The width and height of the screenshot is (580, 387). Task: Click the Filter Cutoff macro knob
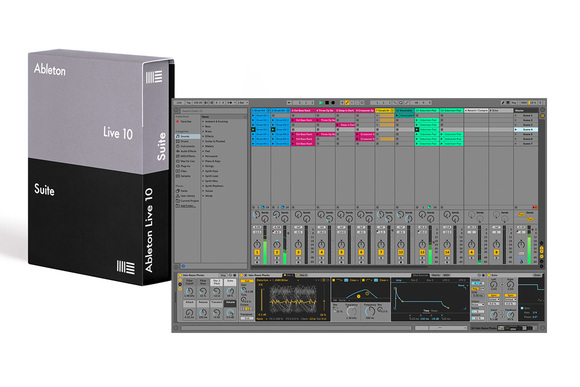coord(189,292)
